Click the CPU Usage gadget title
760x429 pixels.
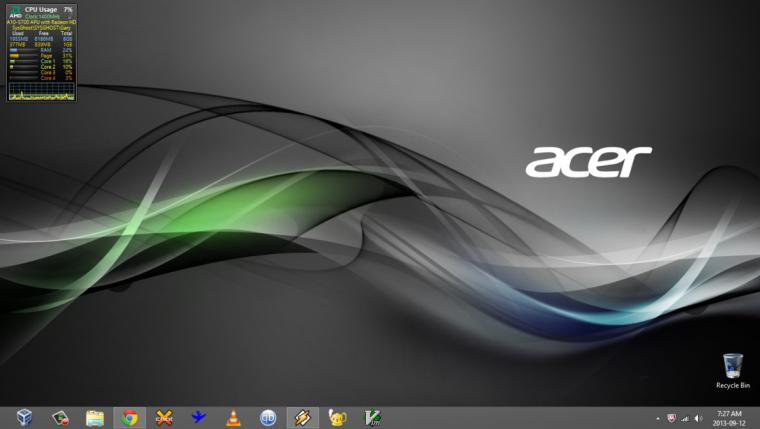(41, 10)
